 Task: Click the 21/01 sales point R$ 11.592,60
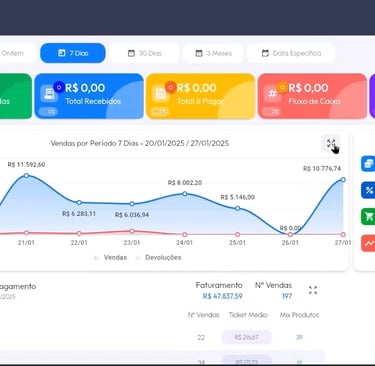26,175
